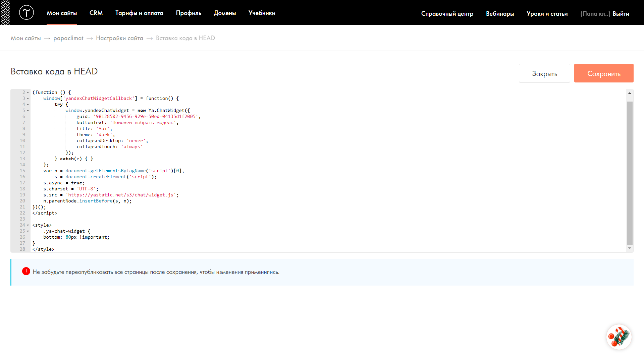Collapse the code fold at line 3
This screenshot has height=362, width=644.
(x=28, y=99)
